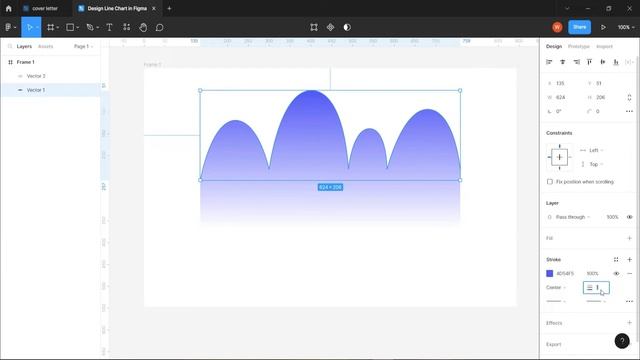
Task: Open the Pen tool options dropdown
Action: click(98, 28)
